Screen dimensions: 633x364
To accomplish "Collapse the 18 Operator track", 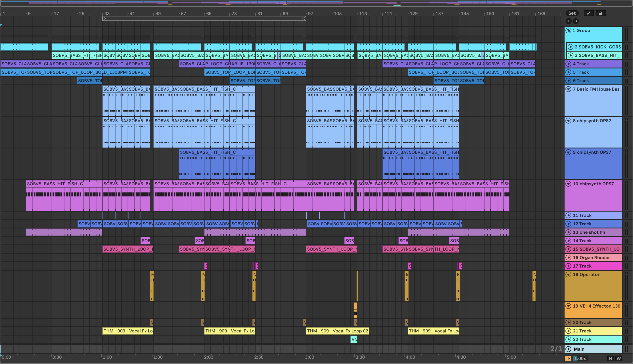I will pos(568,274).
